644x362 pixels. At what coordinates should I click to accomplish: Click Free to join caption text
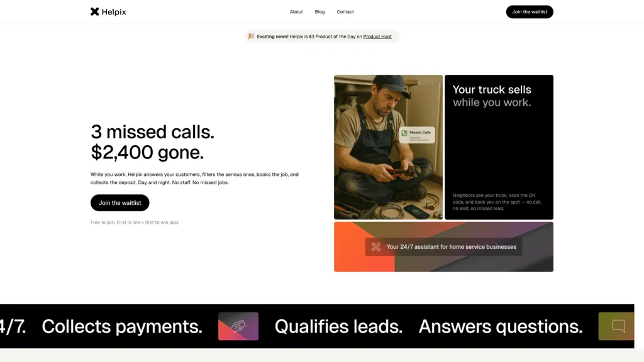tap(135, 222)
